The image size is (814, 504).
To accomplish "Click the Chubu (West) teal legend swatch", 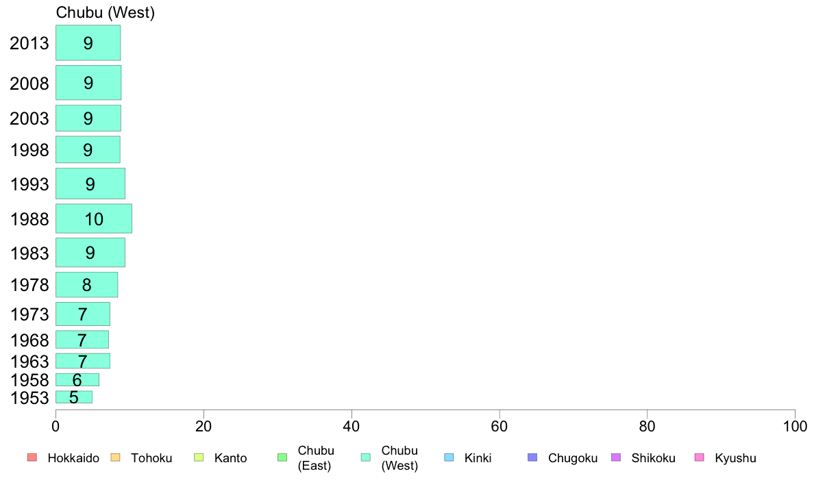I will coord(366,457).
